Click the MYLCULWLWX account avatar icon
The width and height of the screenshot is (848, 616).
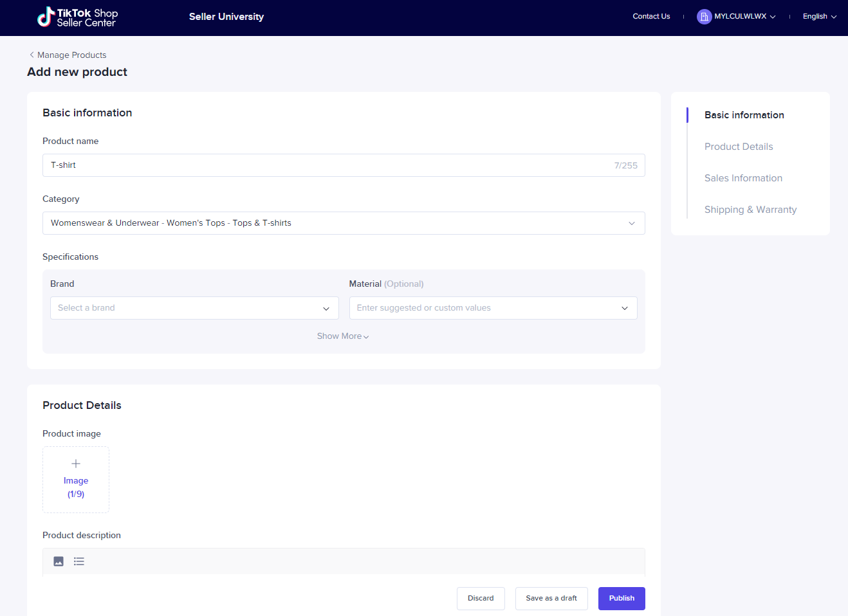704,17
